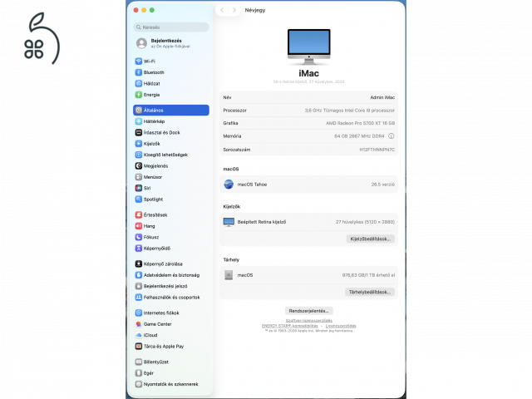The image size is (532, 399).
Task: Click the macOS Tahoe row
Action: (x=308, y=185)
